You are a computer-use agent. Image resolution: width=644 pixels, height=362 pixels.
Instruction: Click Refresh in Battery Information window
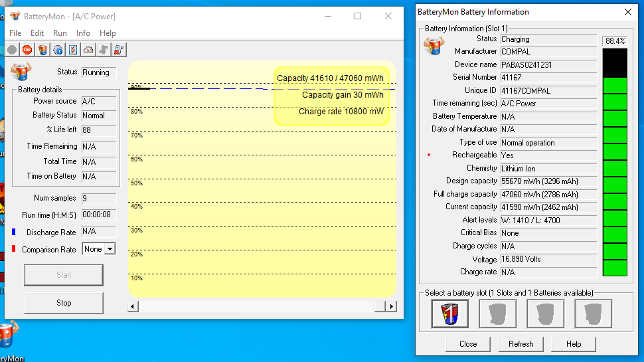(521, 344)
